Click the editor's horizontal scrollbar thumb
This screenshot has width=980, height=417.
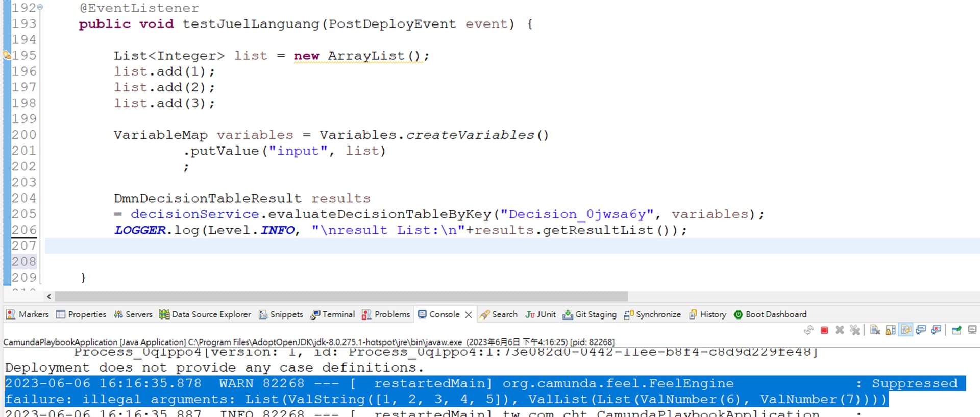(x=341, y=297)
